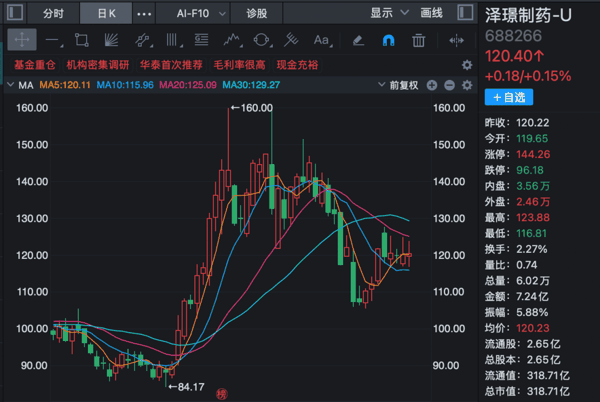
Task: Select the regression channel tool
Action: click(x=142, y=40)
